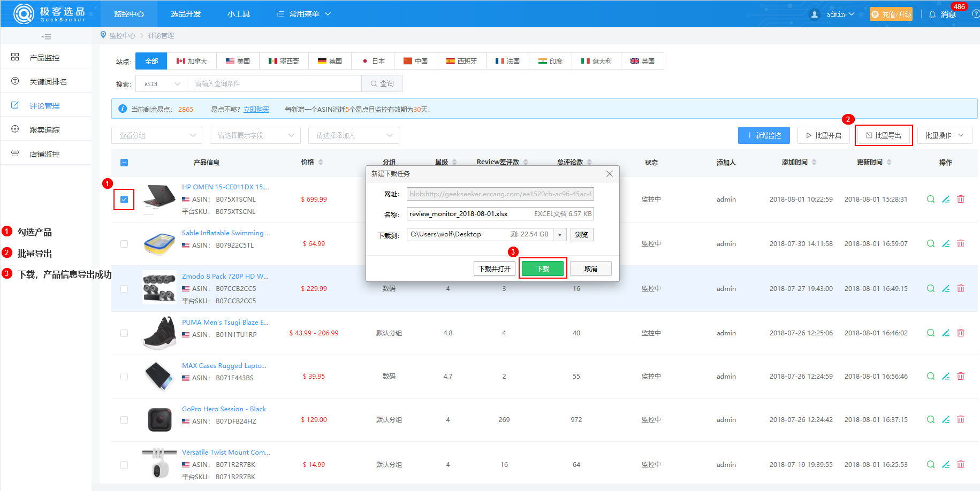Viewport: 980px width, 491px height.
Task: Close the 新建下载任务 dialog
Action: click(x=609, y=174)
